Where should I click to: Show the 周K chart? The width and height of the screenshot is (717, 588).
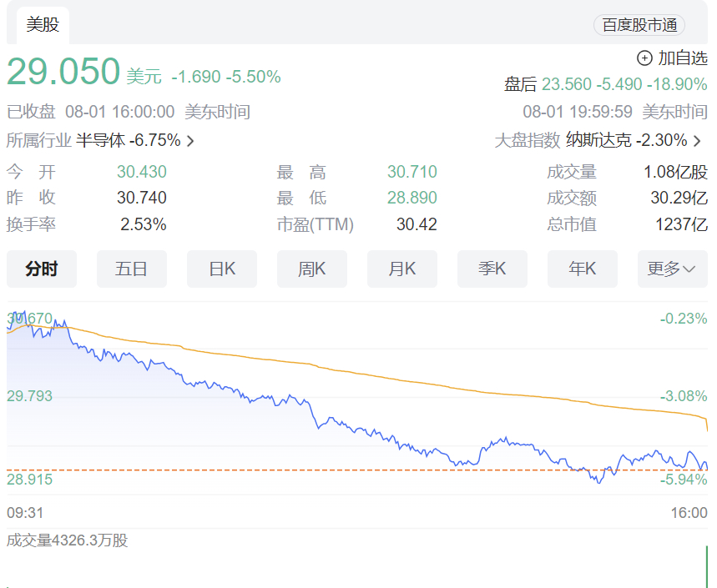coord(312,269)
